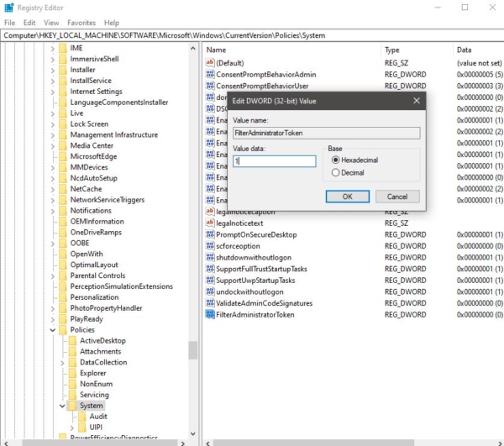Click the tree pane horizontal scrollbar thumb
The image size is (504, 446).
point(100,443)
